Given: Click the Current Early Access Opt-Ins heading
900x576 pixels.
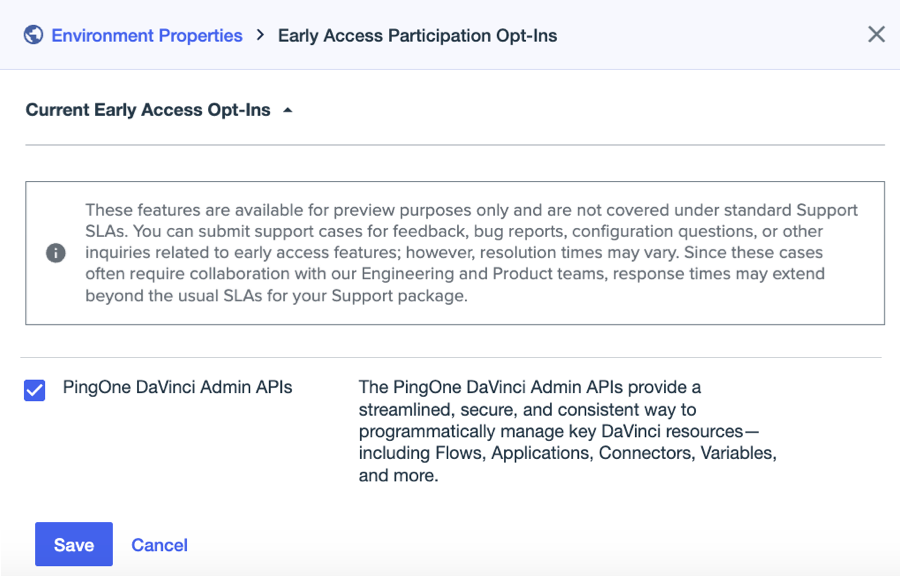Looking at the screenshot, I should click(148, 110).
